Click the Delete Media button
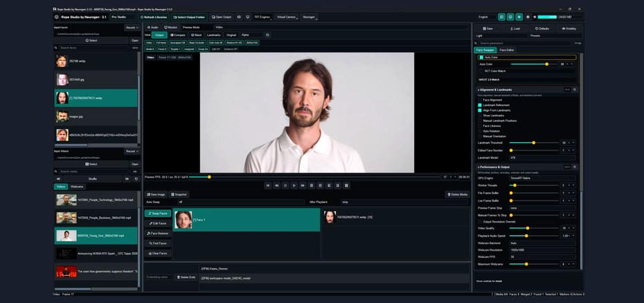The height and width of the screenshot is (303, 644). [x=457, y=194]
